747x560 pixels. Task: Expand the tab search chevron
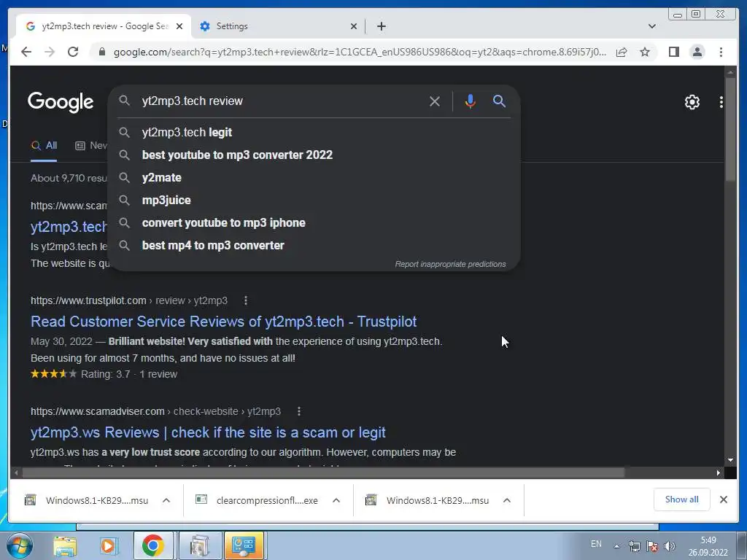[651, 26]
